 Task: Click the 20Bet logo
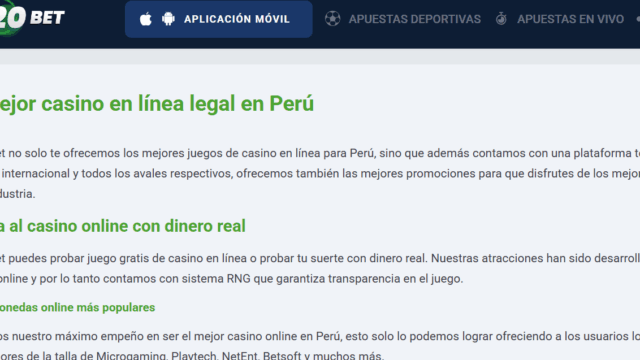click(x=32, y=18)
